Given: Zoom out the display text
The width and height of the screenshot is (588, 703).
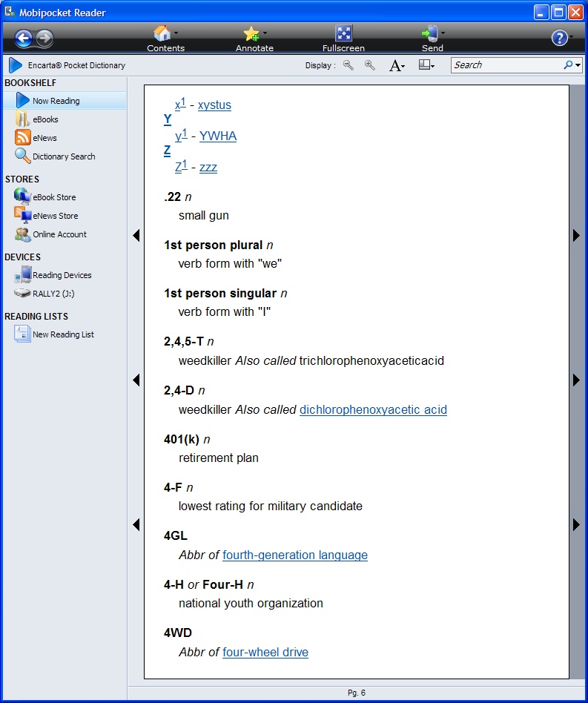Looking at the screenshot, I should 348,65.
